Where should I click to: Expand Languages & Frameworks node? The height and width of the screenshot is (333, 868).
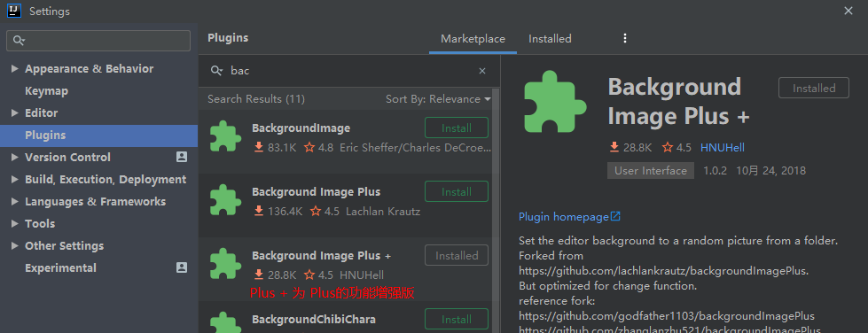click(15, 201)
